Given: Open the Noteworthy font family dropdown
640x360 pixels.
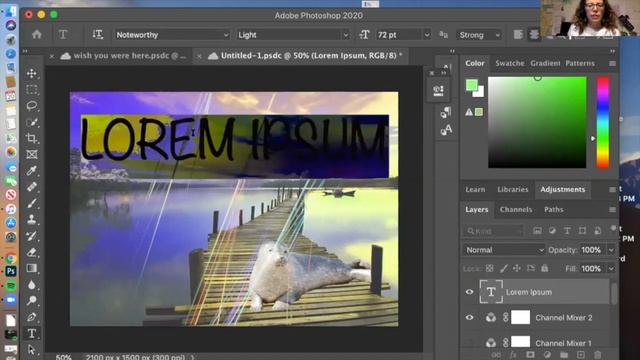Looking at the screenshot, I should pos(172,35).
